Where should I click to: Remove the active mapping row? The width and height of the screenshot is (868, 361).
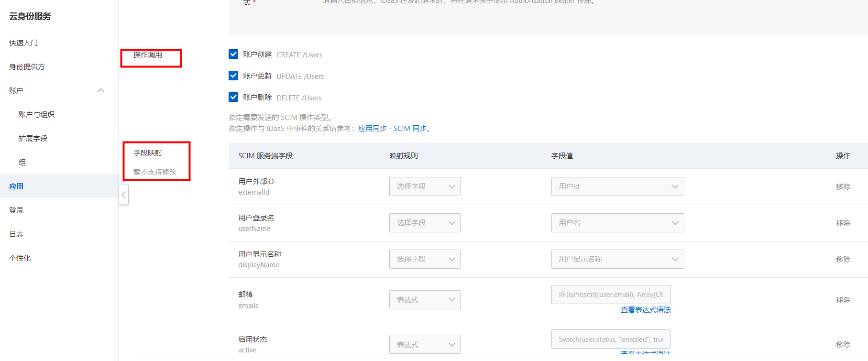click(x=843, y=344)
